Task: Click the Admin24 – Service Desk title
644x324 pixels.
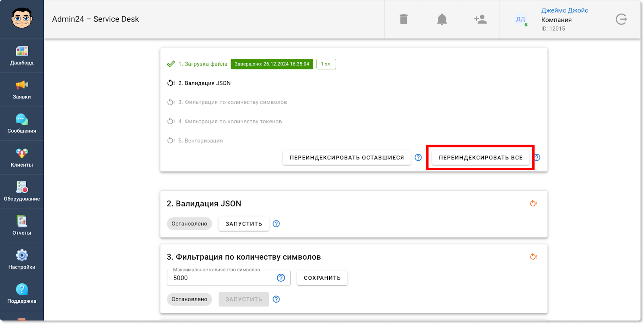Action: tap(95, 19)
